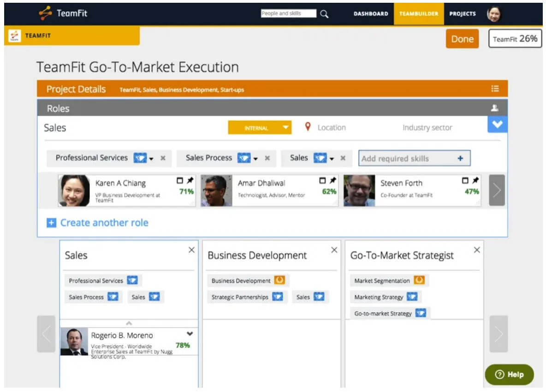This screenshot has height=392, width=546.
Task: Go to previous role cards with left arrow
Action: point(46,334)
